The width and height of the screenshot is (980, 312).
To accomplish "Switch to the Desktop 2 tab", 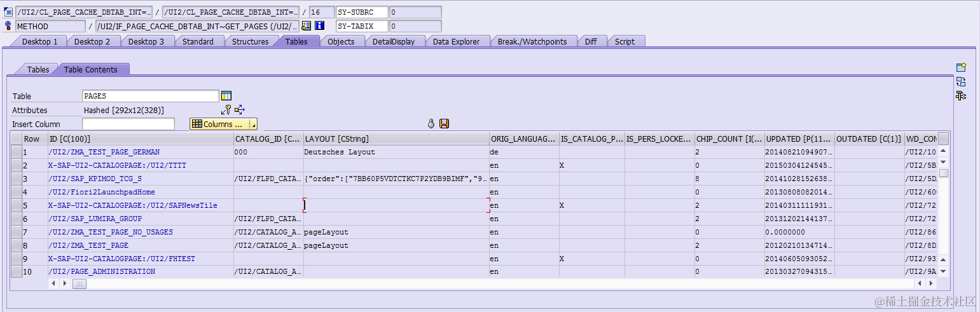I will (92, 41).
